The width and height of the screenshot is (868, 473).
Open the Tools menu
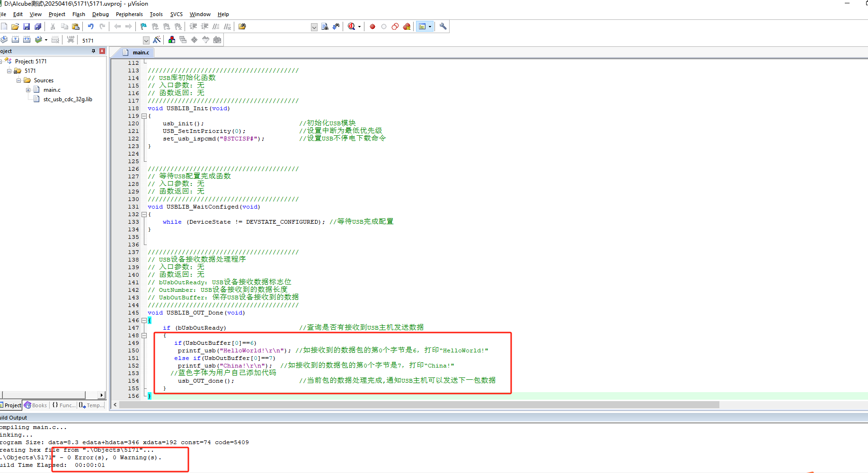pos(156,14)
